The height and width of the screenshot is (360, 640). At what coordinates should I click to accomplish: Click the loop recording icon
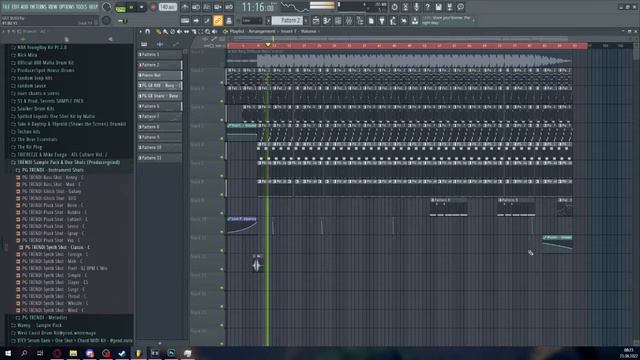tap(229, 7)
